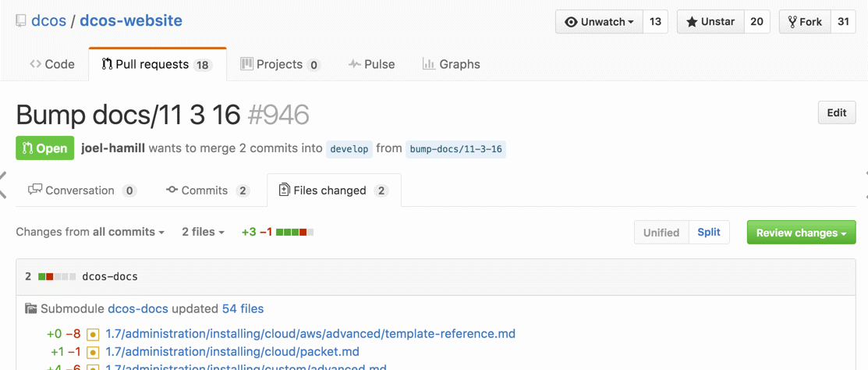The height and width of the screenshot is (370, 868).
Task: Fork the dcos-website repository
Action: 805,22
